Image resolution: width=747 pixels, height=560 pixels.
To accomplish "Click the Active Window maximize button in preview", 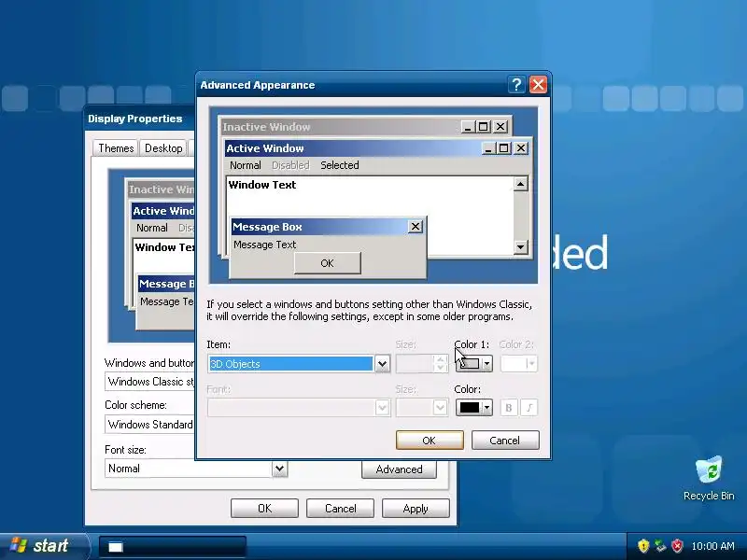I will [x=503, y=148].
